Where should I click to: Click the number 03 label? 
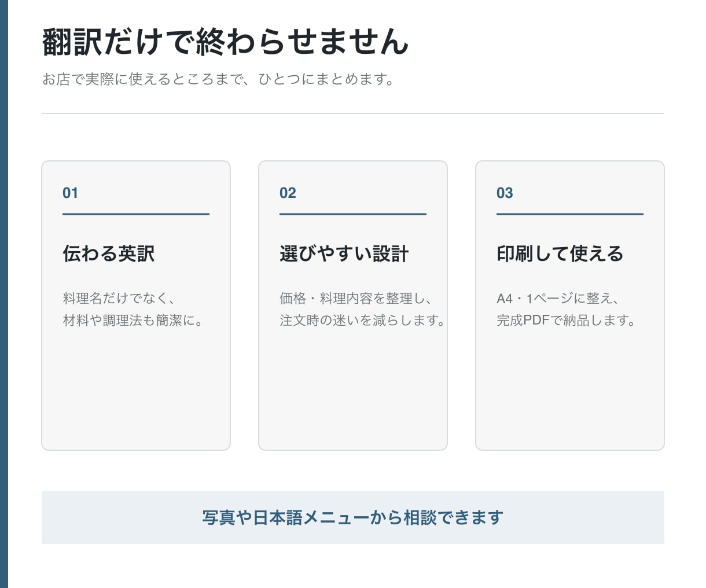click(x=505, y=193)
